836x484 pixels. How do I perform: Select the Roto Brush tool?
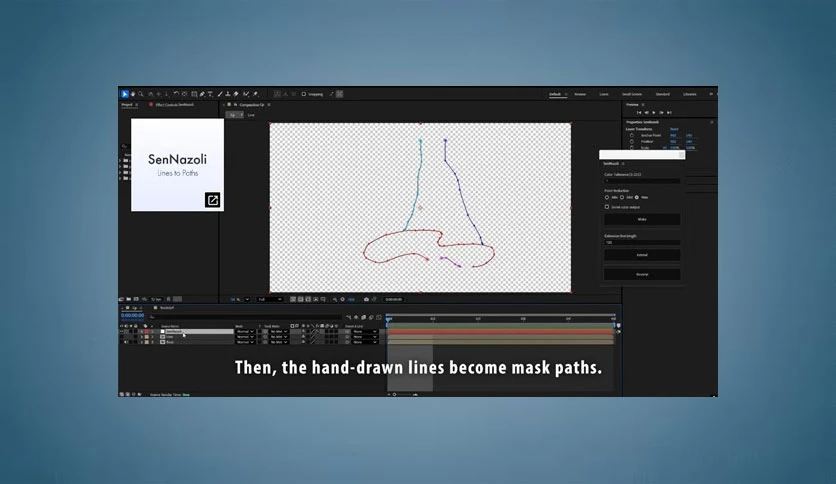point(246,94)
